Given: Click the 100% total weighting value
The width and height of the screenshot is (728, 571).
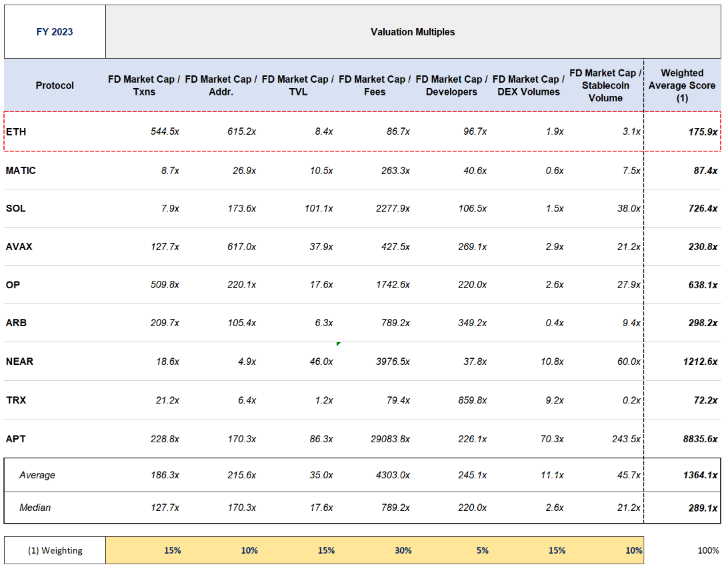Looking at the screenshot, I should coord(708,550).
